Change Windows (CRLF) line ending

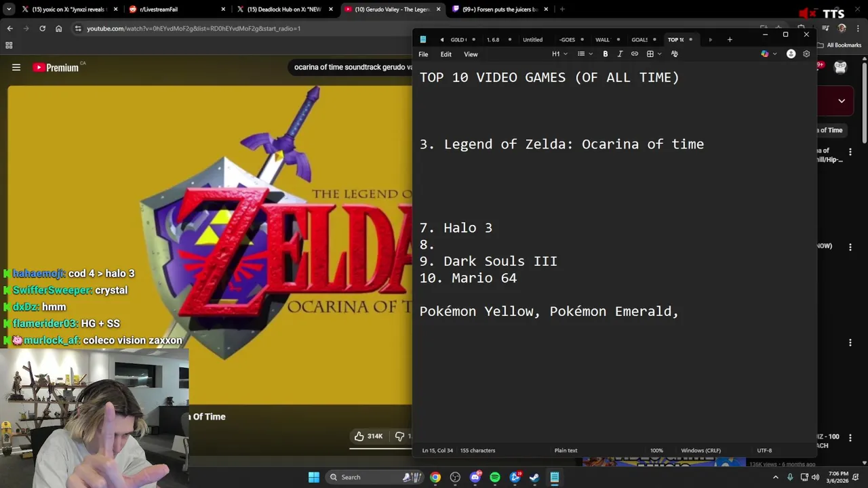coord(701,451)
